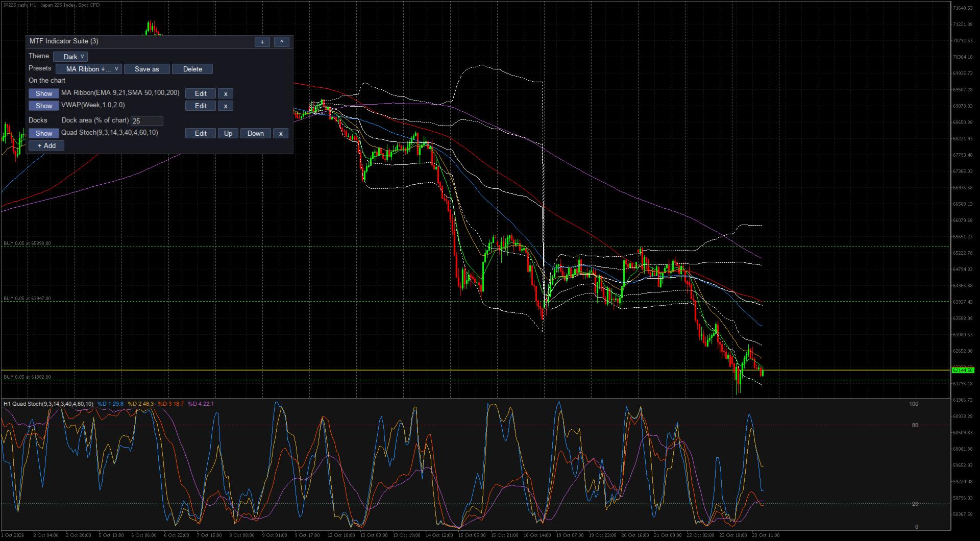Click the Quad Stoch(9,3,14,3,40,4,60,10) panel label
The image size is (980, 541).
(110, 133)
